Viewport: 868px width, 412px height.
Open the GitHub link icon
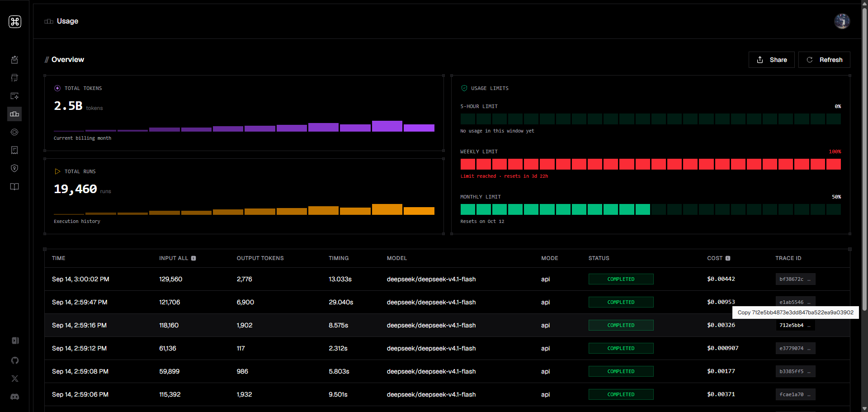(x=15, y=360)
